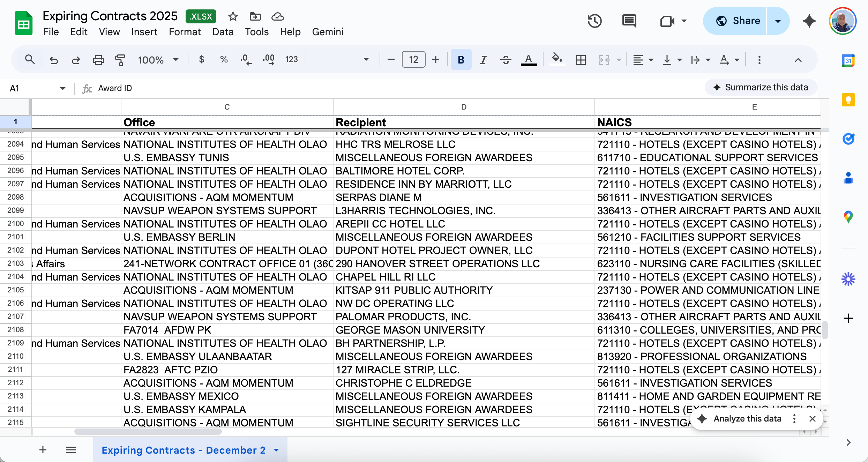Expand the zoom 100% dropdown
The image size is (868, 462).
point(158,60)
